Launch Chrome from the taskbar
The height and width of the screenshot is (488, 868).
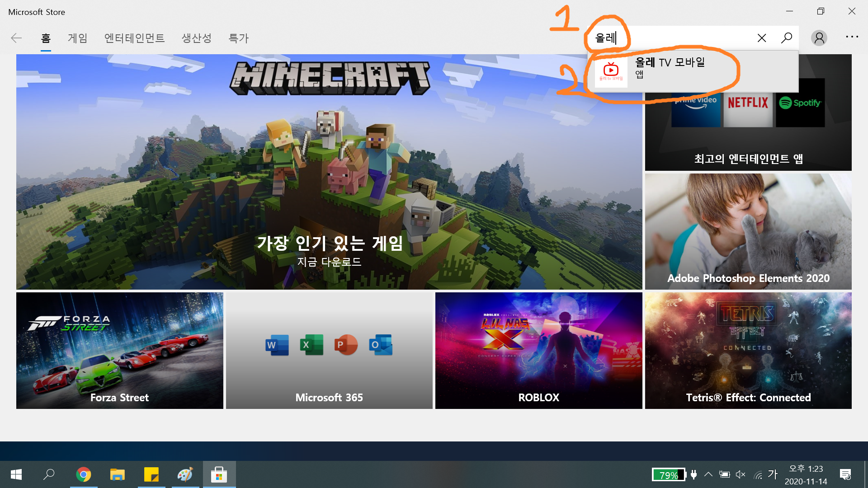84,474
